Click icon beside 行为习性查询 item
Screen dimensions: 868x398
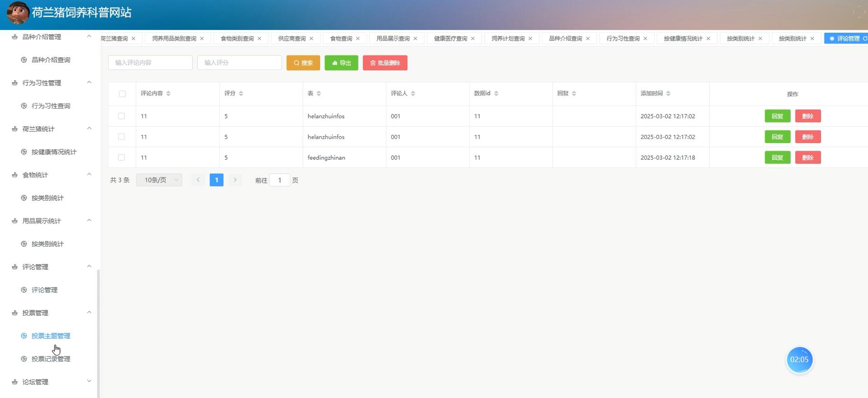coord(24,106)
